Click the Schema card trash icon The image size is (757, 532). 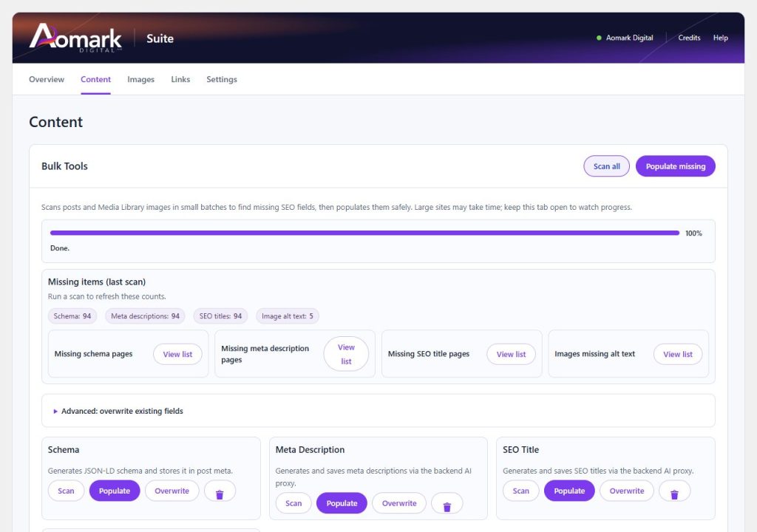point(220,491)
